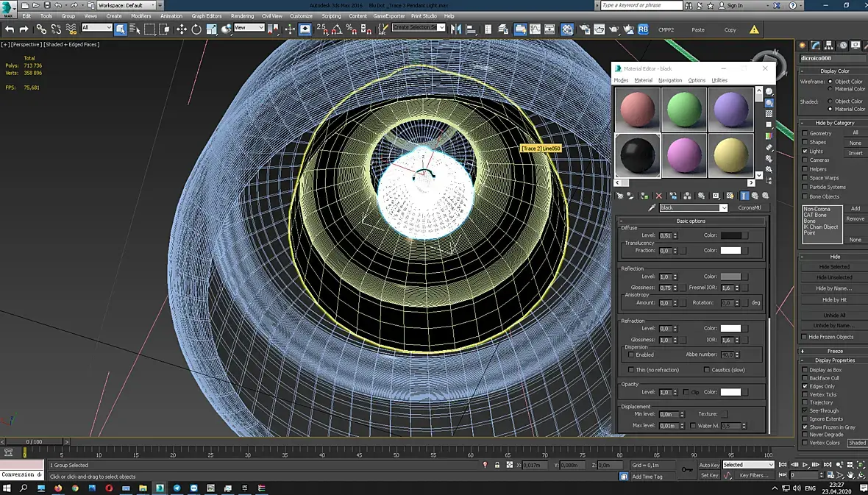Image resolution: width=868 pixels, height=495 pixels.
Task: Select Wireframe Material Color radio button
Action: tap(830, 89)
